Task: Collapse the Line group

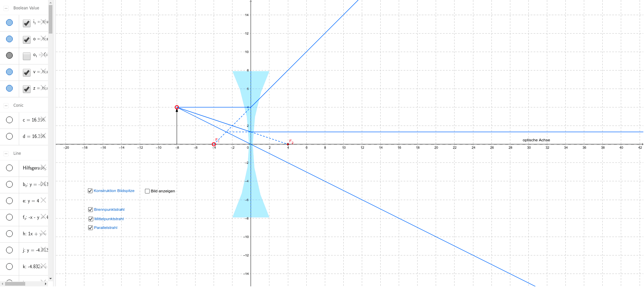Action: [6, 153]
